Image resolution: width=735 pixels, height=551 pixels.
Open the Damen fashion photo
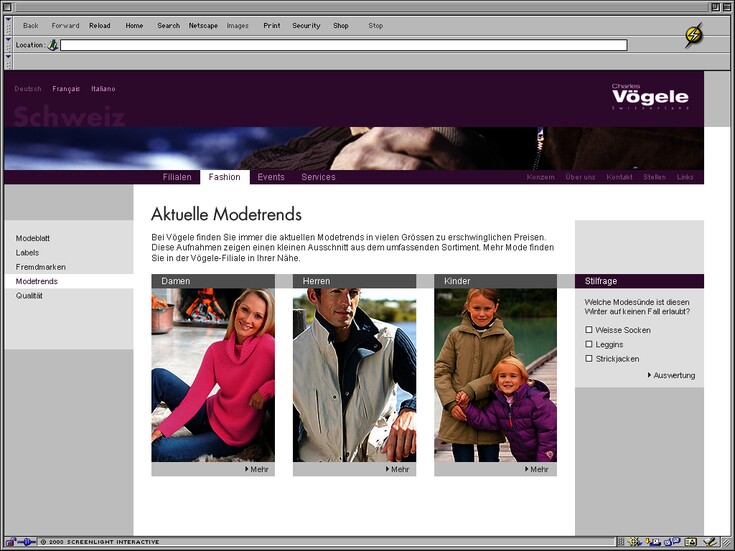point(213,375)
